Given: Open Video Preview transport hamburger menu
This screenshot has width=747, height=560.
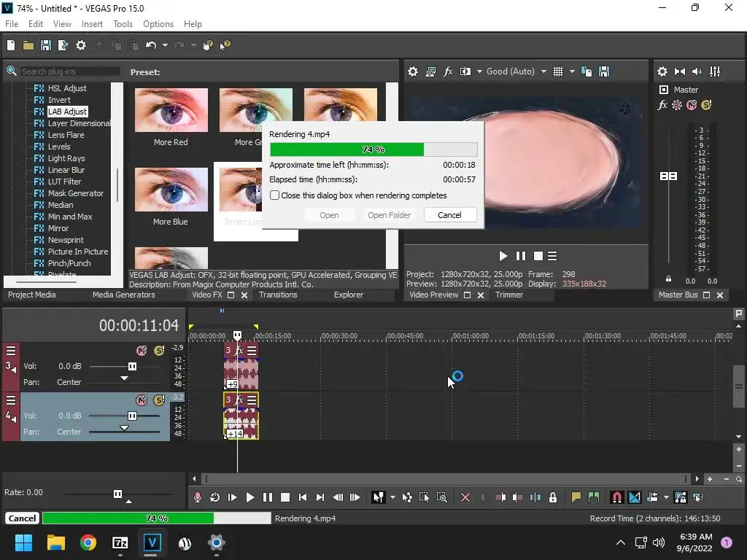Looking at the screenshot, I should click(552, 256).
